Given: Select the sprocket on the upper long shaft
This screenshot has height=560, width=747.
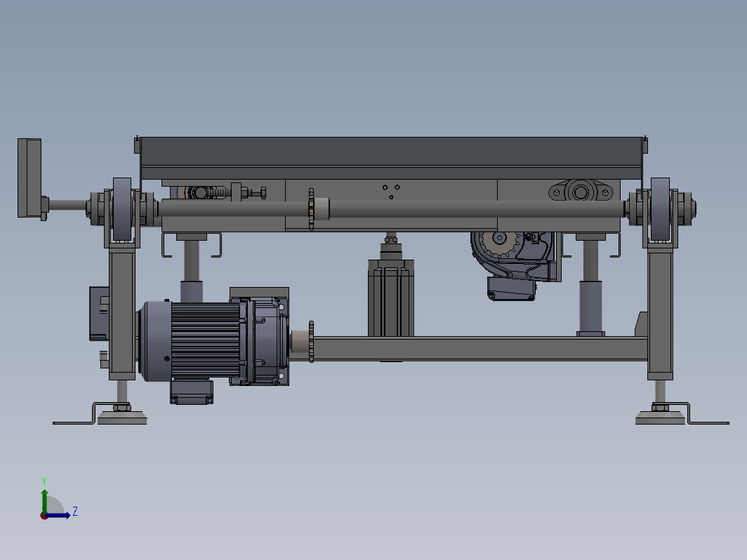Looking at the screenshot, I should [312, 210].
